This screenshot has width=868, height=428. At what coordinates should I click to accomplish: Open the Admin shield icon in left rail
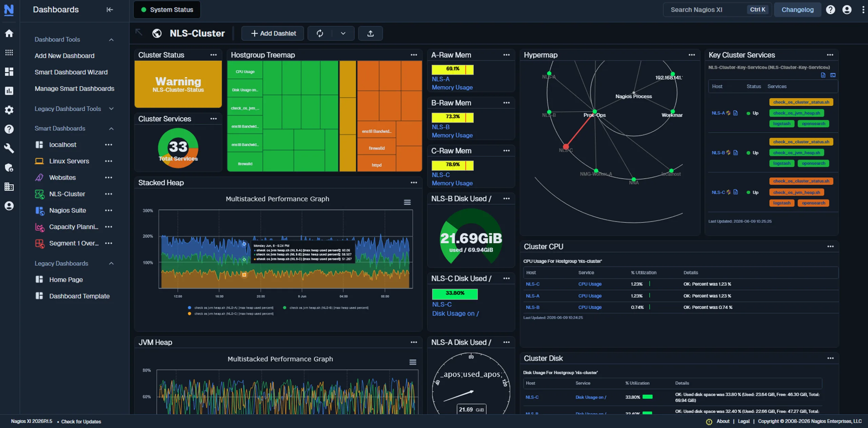[x=9, y=167]
